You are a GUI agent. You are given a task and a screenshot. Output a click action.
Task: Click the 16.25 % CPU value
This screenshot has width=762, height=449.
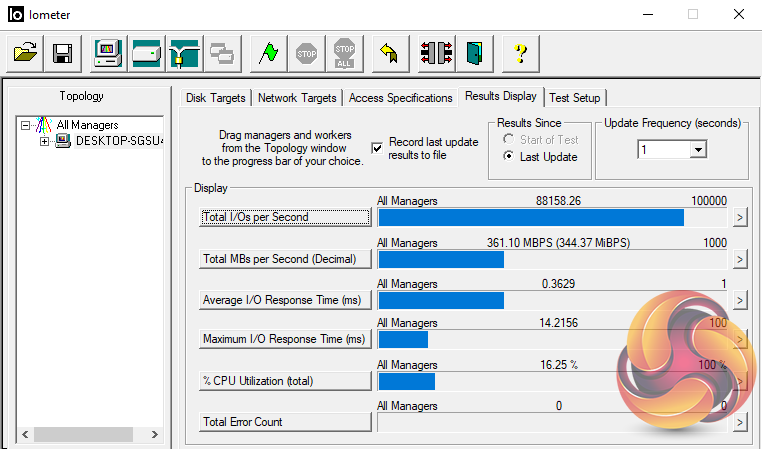(559, 364)
